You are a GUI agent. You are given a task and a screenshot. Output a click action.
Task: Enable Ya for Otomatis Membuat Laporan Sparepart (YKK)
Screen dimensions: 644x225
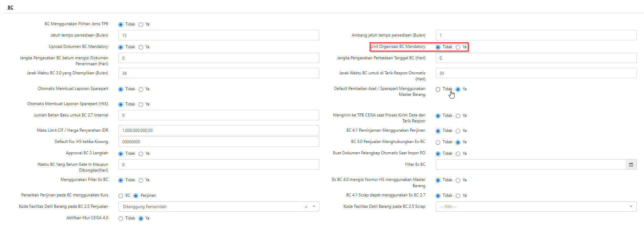[x=141, y=104]
